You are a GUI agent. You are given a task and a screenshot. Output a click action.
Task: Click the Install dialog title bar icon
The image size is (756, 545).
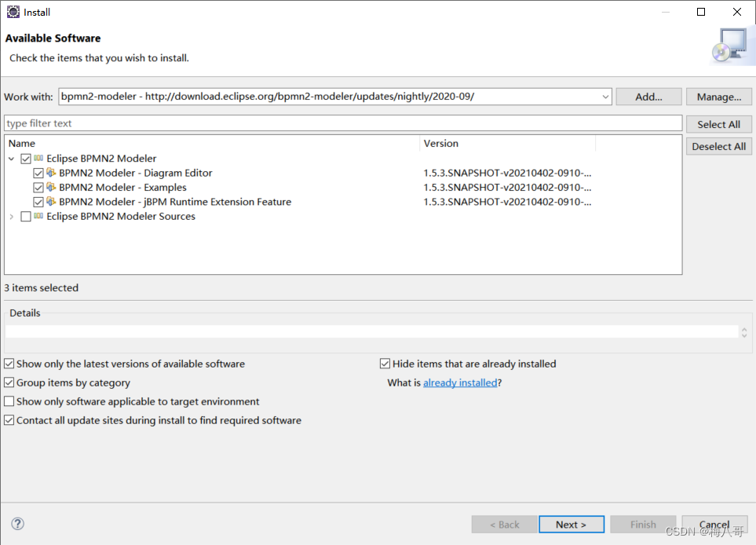point(13,12)
